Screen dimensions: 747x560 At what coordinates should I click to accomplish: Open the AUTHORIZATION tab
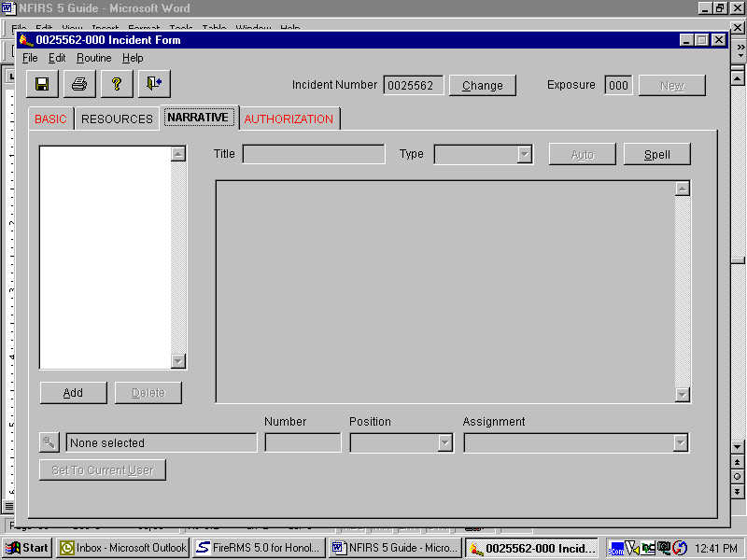click(289, 119)
